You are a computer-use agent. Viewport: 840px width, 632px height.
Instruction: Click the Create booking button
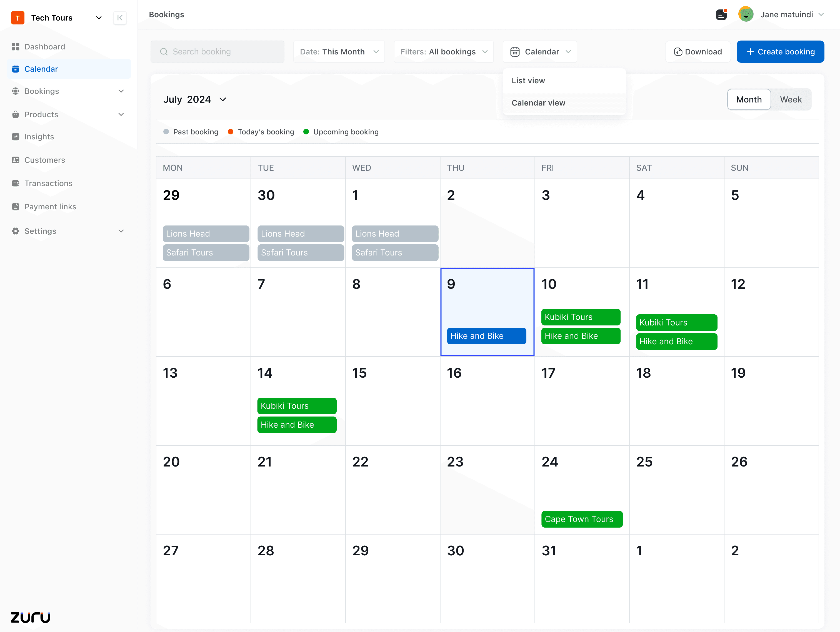pos(780,52)
